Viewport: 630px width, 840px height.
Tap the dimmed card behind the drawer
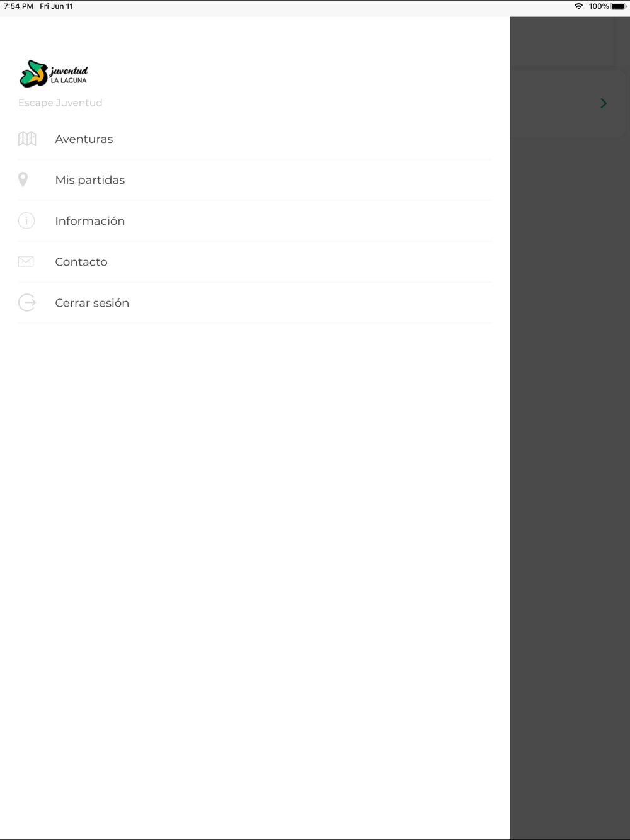(x=567, y=104)
